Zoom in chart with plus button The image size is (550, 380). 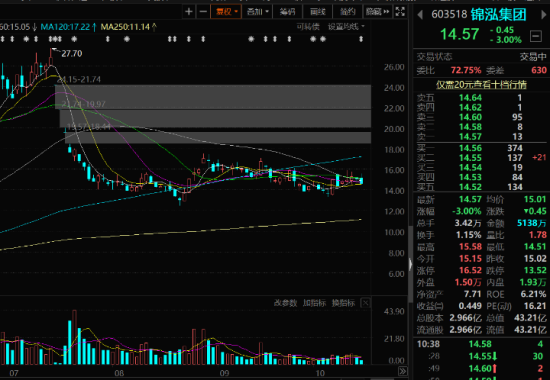click(189, 12)
